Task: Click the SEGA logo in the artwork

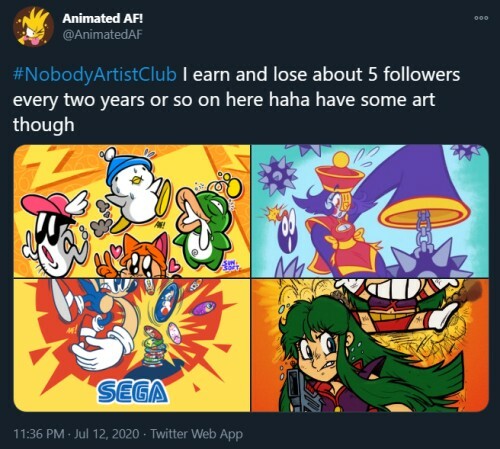Action: coord(132,392)
